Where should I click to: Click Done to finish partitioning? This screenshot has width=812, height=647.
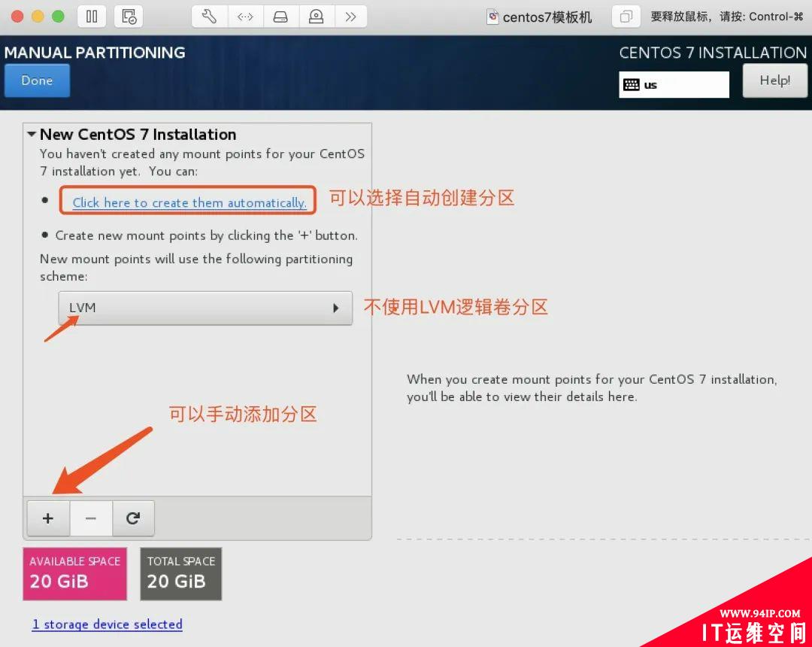tap(37, 80)
